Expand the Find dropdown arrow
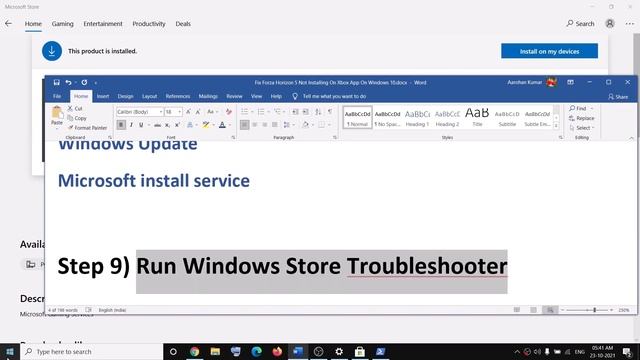Viewport: 640px width, 360px height. [592, 109]
